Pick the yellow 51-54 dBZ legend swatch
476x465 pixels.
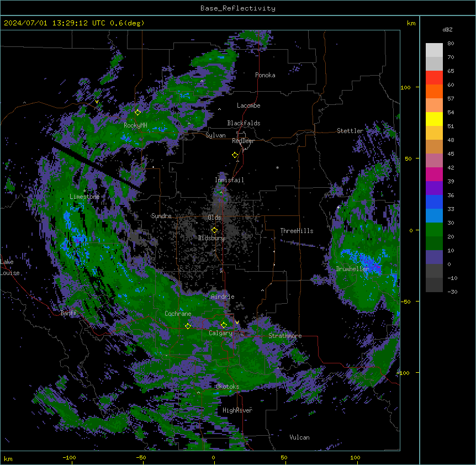click(434, 119)
